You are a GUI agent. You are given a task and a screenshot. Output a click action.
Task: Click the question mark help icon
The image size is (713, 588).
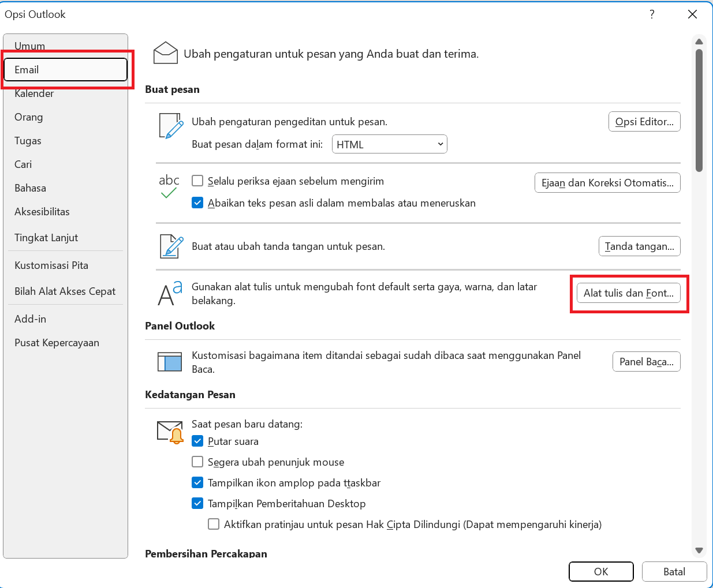click(x=652, y=14)
